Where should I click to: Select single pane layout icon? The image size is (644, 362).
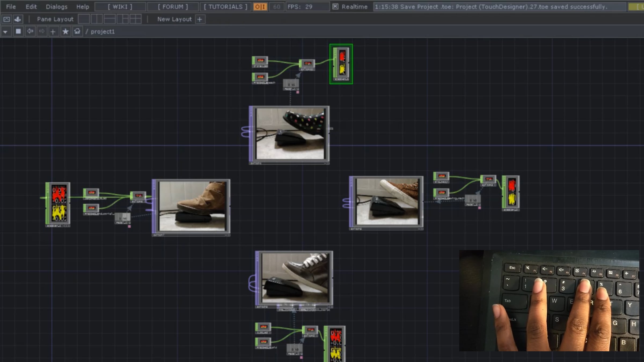(84, 19)
